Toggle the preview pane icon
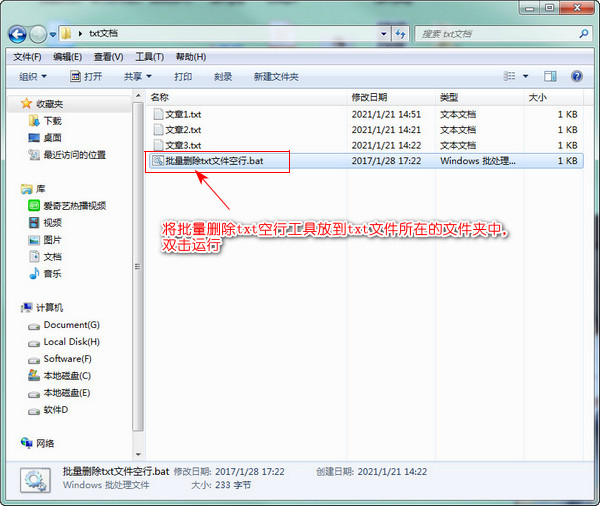Viewport: 600px width, 506px height. pos(550,76)
